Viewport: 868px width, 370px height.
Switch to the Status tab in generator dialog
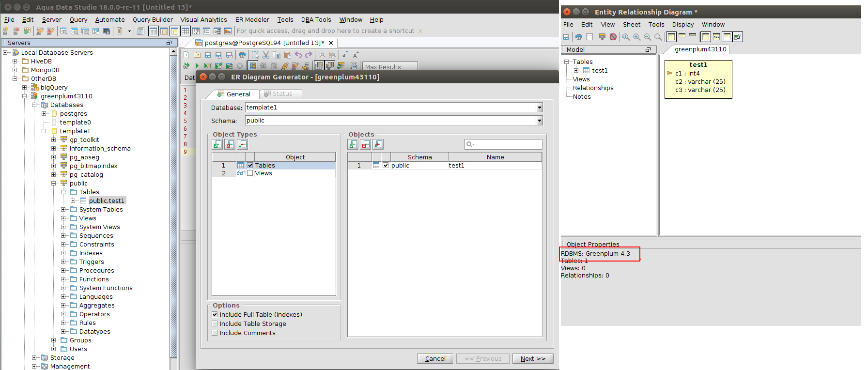click(281, 94)
